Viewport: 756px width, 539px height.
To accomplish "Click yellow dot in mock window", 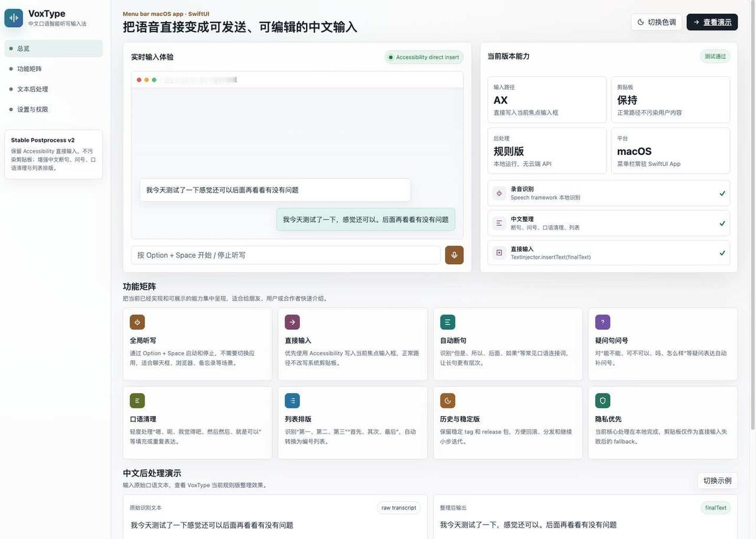I will click(x=146, y=80).
